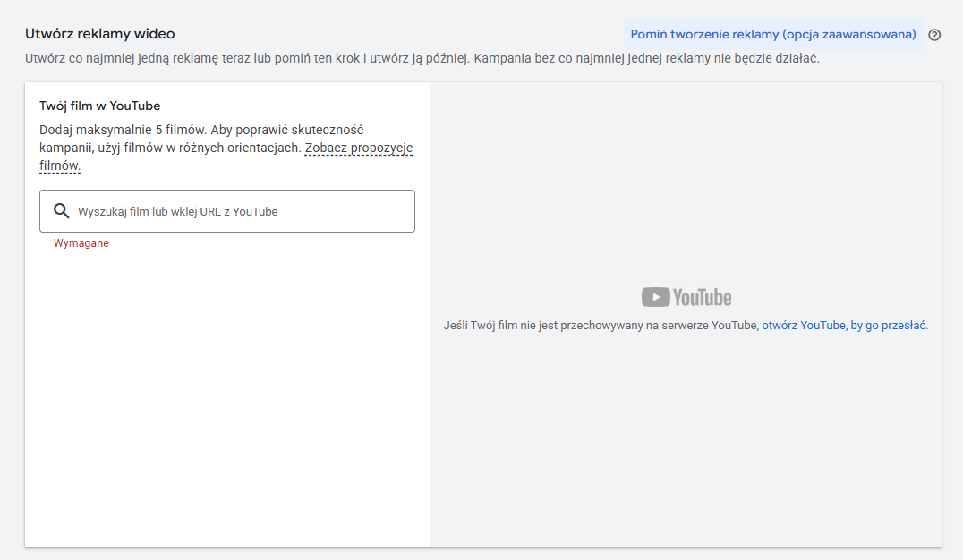Click blank preview area below upload hint
963x560 pixels.
click(686, 438)
